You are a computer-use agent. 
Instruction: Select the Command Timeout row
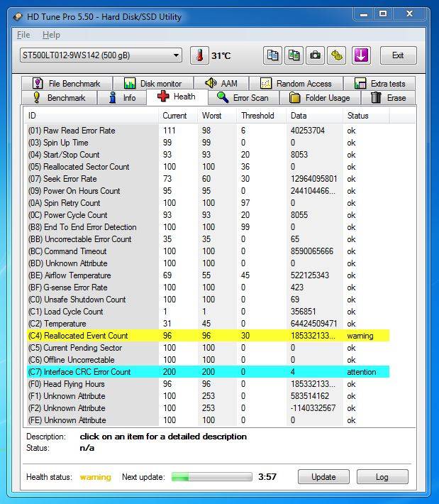point(208,251)
